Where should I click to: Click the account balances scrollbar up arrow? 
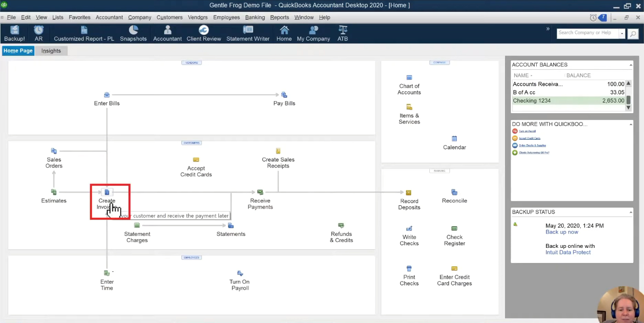pos(628,84)
